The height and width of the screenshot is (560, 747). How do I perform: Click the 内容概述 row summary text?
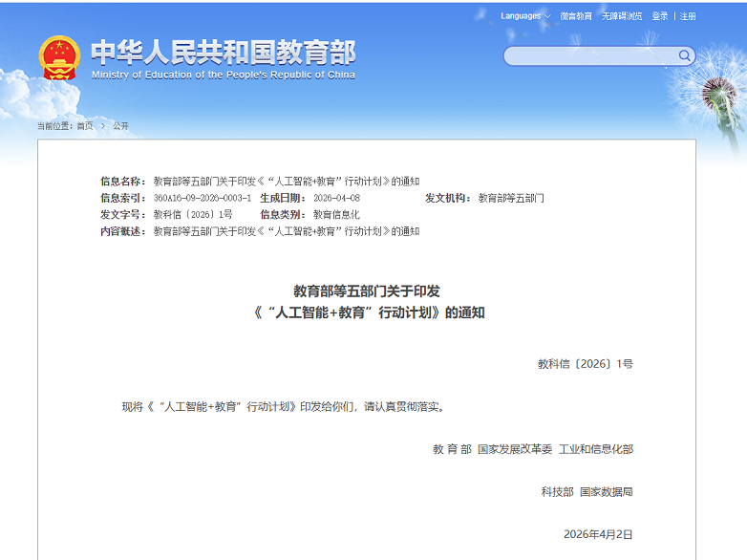287,231
